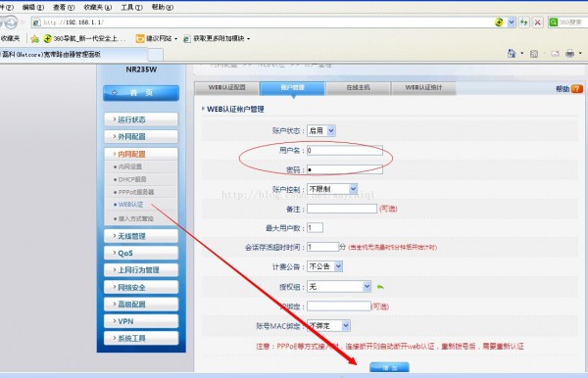Click the 用户名 input field
Screen dimensions: 588x378
click(x=345, y=150)
